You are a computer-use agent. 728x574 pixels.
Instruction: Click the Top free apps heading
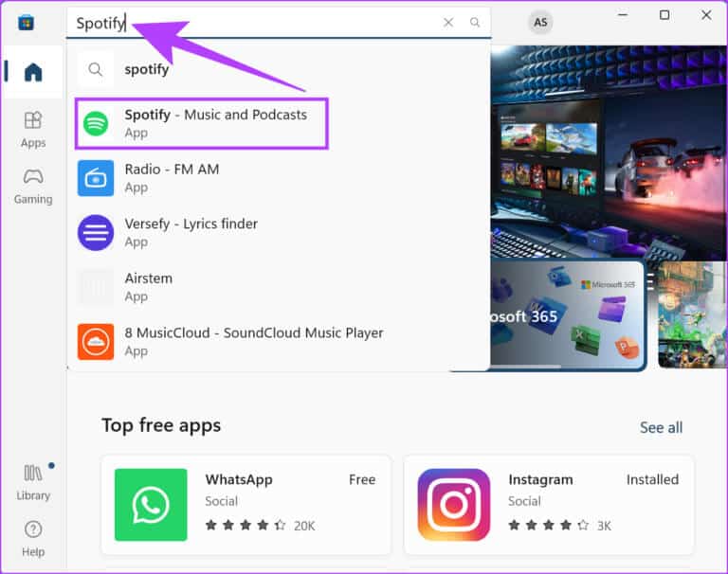[161, 425]
